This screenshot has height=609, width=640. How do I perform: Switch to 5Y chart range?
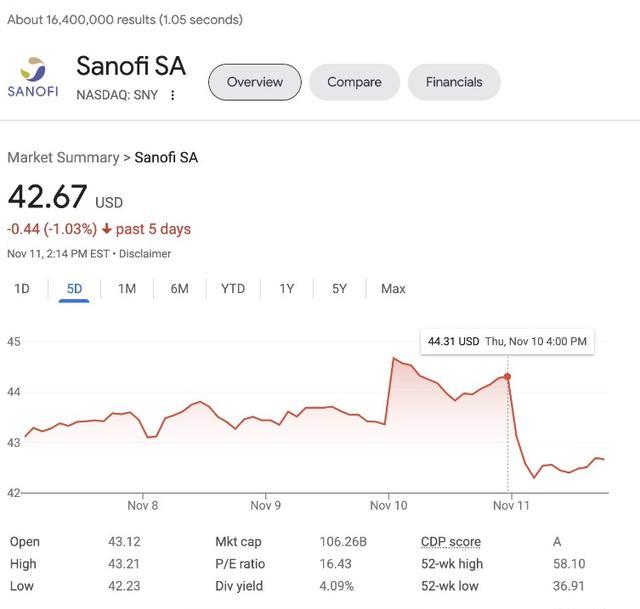pyautogui.click(x=339, y=288)
